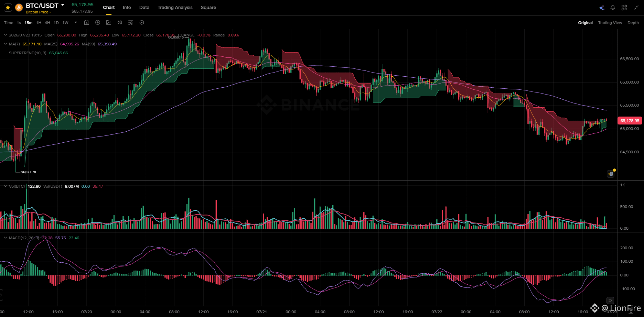Select the 1W interval
This screenshot has height=317, width=644.
tap(65, 23)
